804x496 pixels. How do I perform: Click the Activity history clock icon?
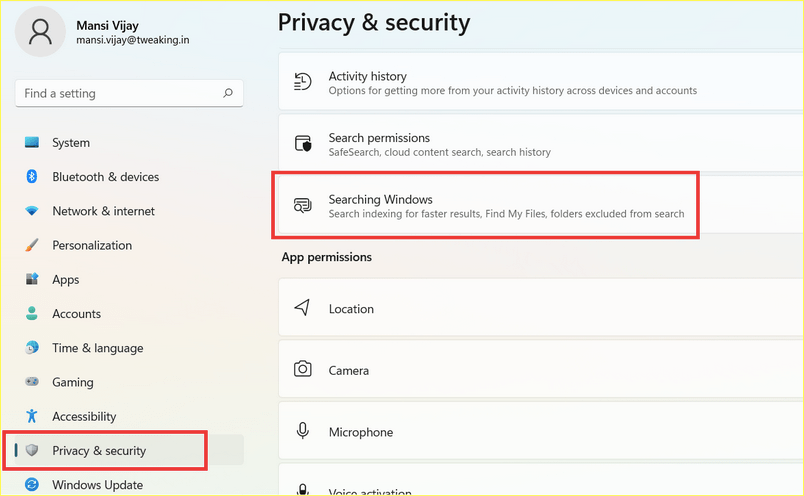[303, 82]
